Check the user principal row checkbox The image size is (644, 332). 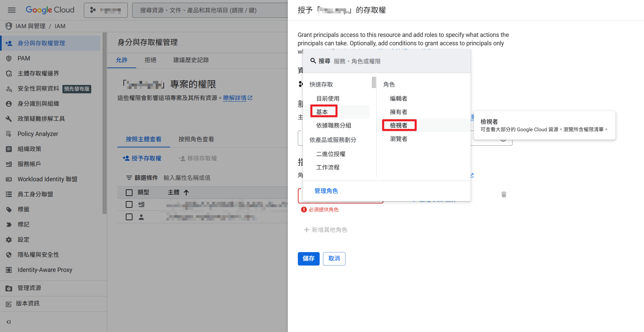[129, 217]
